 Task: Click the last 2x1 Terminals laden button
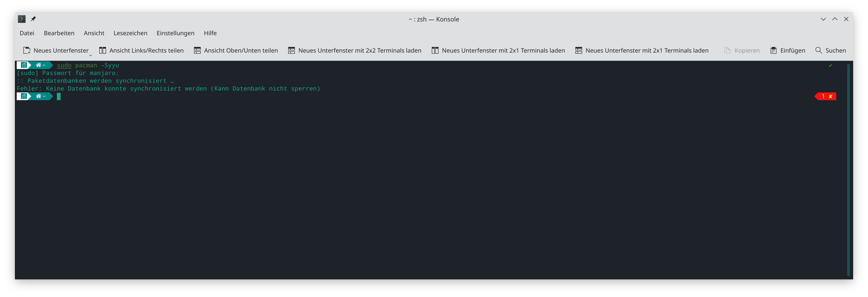click(x=642, y=51)
